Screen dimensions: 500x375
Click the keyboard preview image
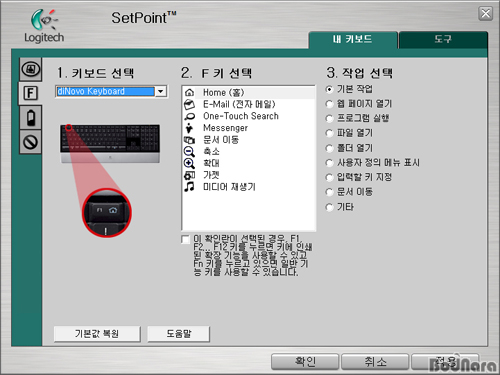110,144
